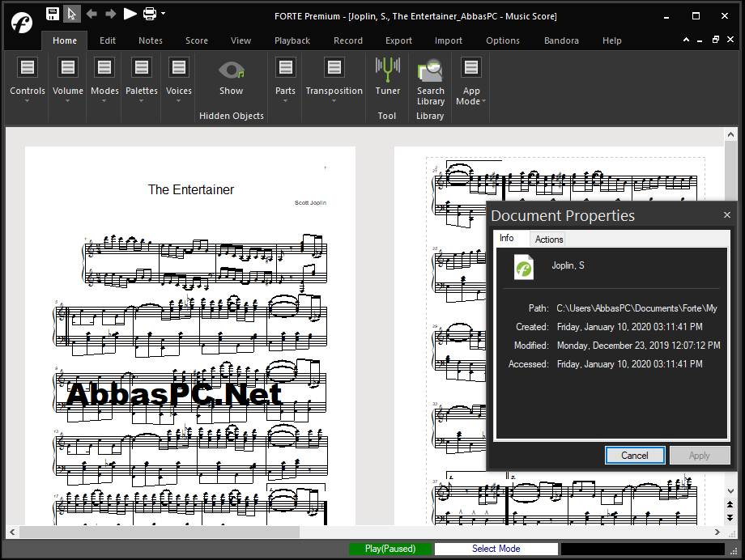Image resolution: width=745 pixels, height=560 pixels.
Task: Collapse the ribbon with the up caret
Action: point(686,40)
